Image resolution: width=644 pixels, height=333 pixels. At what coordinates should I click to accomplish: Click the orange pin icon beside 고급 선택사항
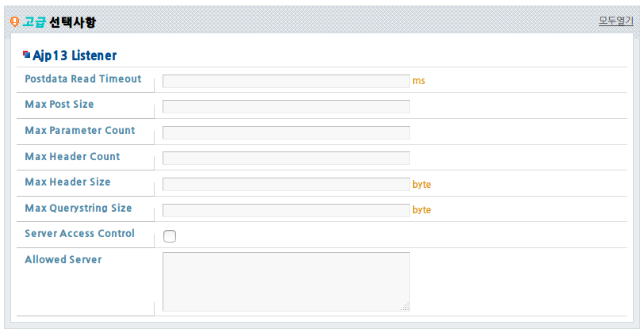click(14, 21)
